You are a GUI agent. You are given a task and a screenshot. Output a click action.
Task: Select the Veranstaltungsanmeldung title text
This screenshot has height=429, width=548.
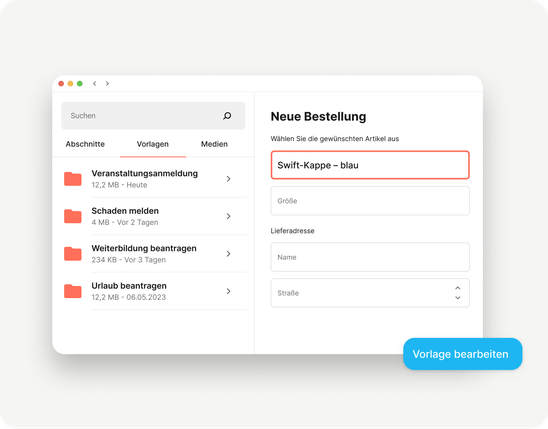(x=145, y=174)
